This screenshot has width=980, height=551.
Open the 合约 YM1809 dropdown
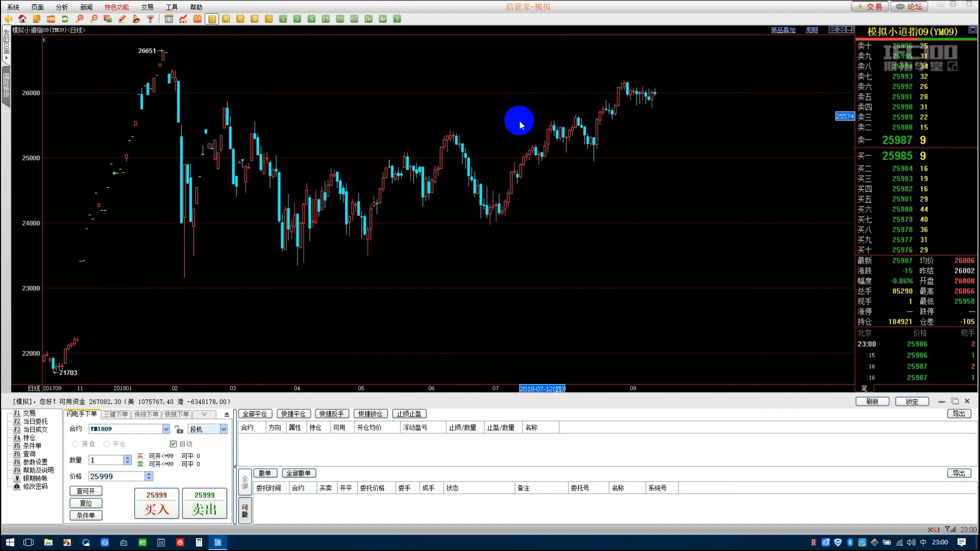(x=166, y=429)
